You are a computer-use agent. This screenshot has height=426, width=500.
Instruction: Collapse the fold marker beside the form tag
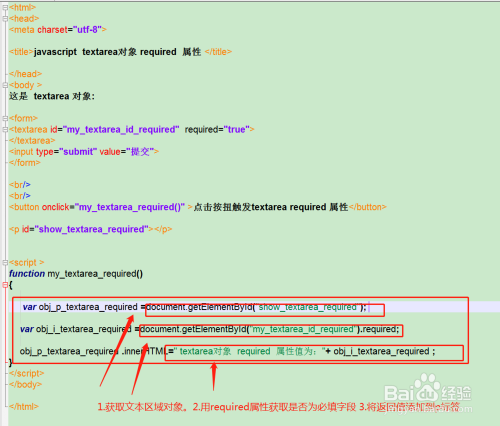point(5,118)
